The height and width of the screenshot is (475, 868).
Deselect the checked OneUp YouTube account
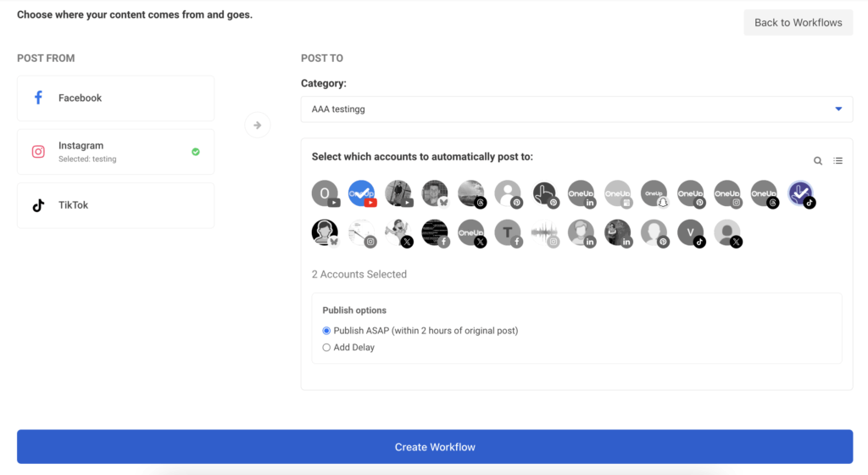[x=361, y=193]
